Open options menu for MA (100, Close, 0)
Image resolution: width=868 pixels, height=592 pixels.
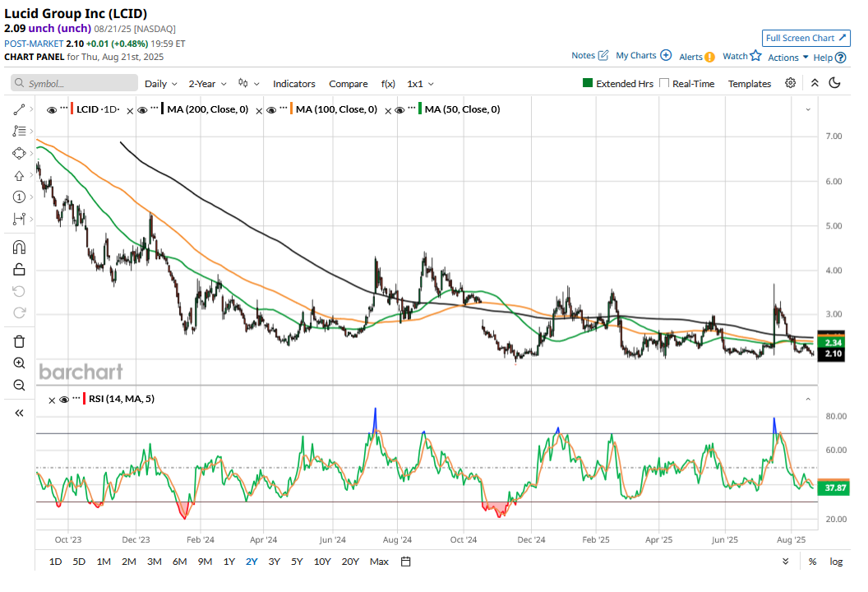[x=284, y=108]
